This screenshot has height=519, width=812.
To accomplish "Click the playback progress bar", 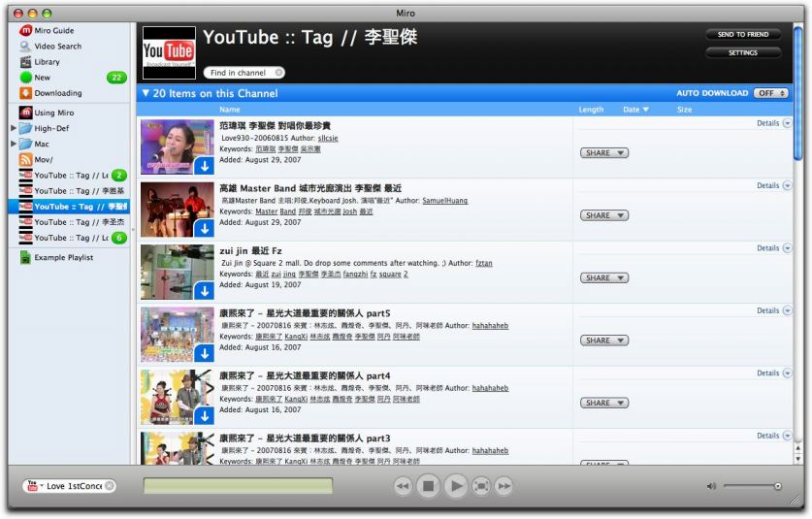I will click(238, 486).
